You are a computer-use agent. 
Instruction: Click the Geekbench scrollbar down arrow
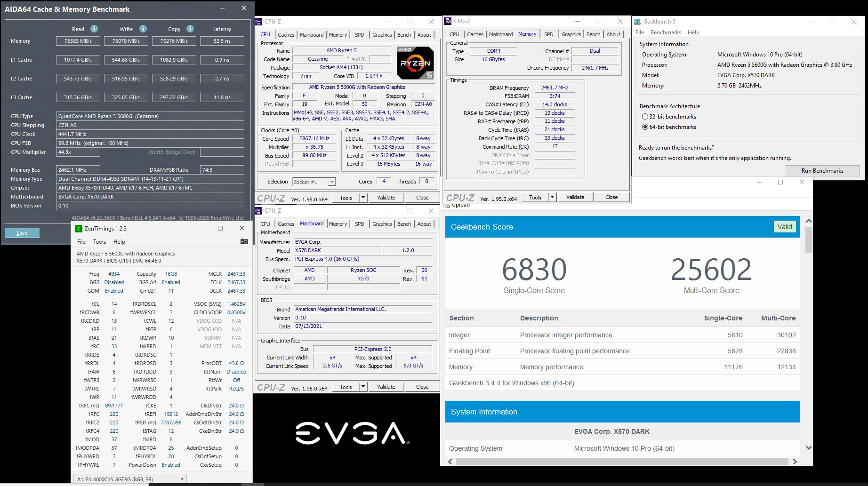click(x=809, y=448)
